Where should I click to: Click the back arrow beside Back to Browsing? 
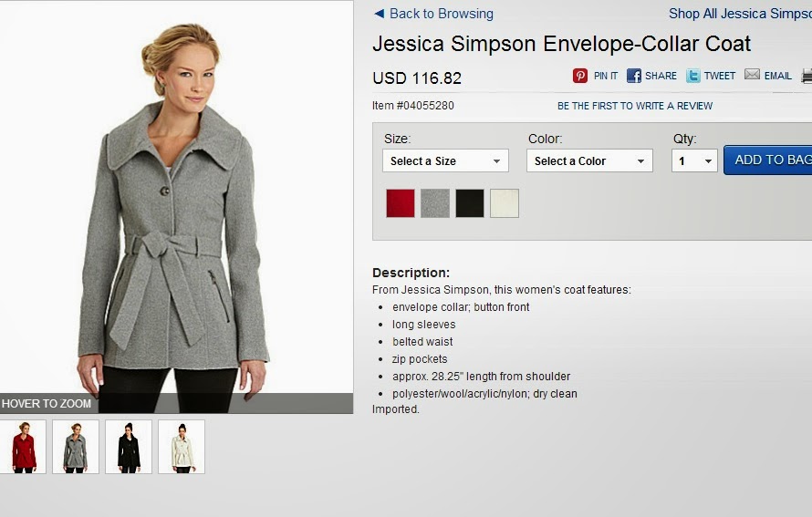[379, 14]
